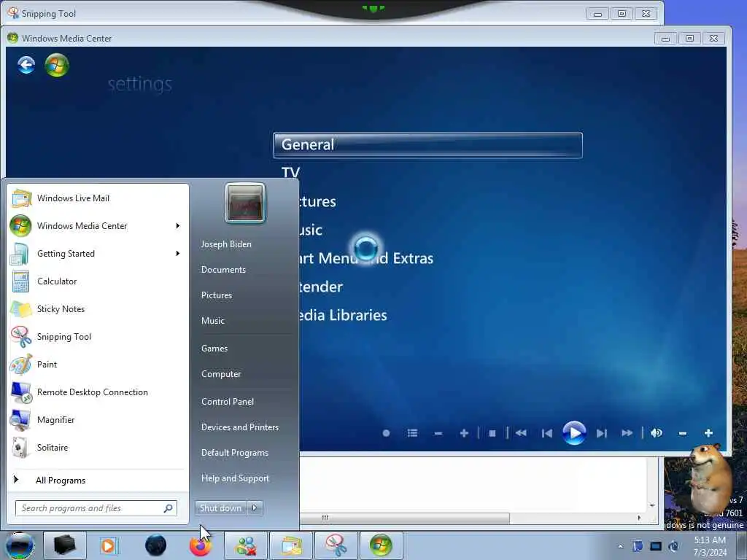Click the taskbar clock showing 5:13 AM
The height and width of the screenshot is (560, 747).
pyautogui.click(x=710, y=546)
